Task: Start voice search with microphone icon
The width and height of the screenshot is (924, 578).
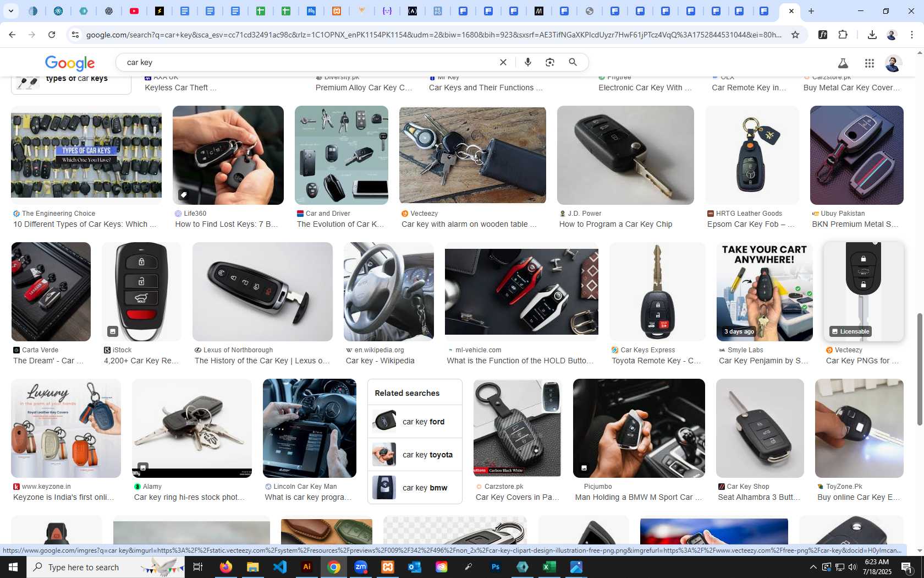Action: tap(528, 62)
